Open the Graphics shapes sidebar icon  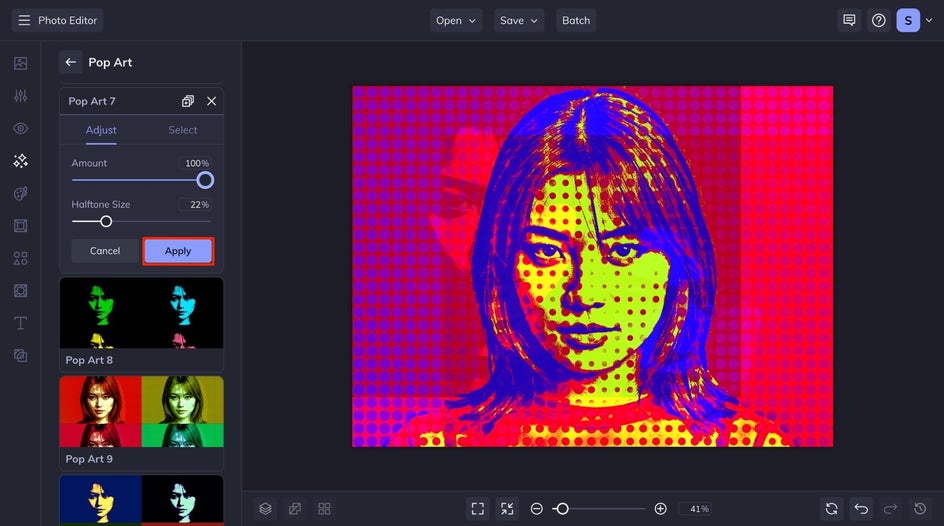point(20,258)
